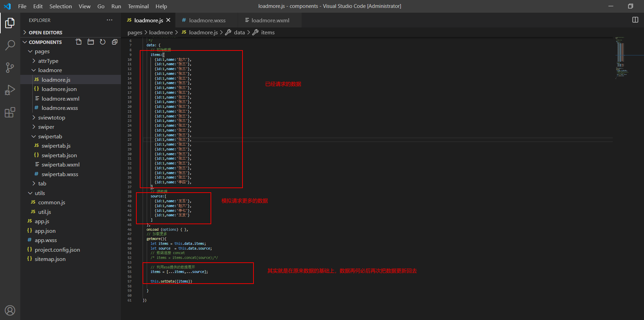Click the items breadcrumb symbol
Image resolution: width=644 pixels, height=320 pixels.
pyautogui.click(x=264, y=32)
